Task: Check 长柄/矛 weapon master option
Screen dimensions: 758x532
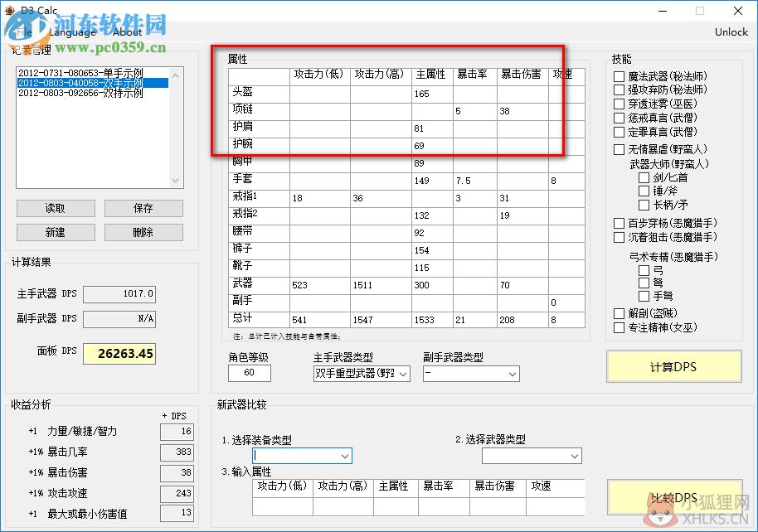Action: 644,205
